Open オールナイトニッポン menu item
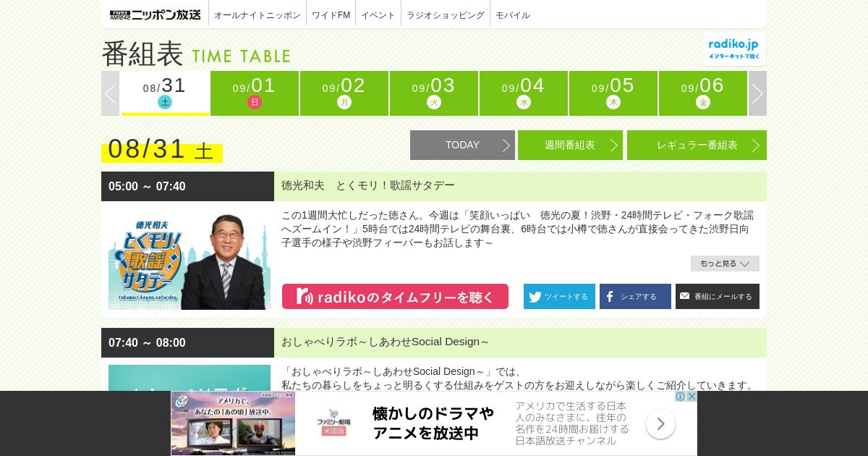 click(x=258, y=14)
